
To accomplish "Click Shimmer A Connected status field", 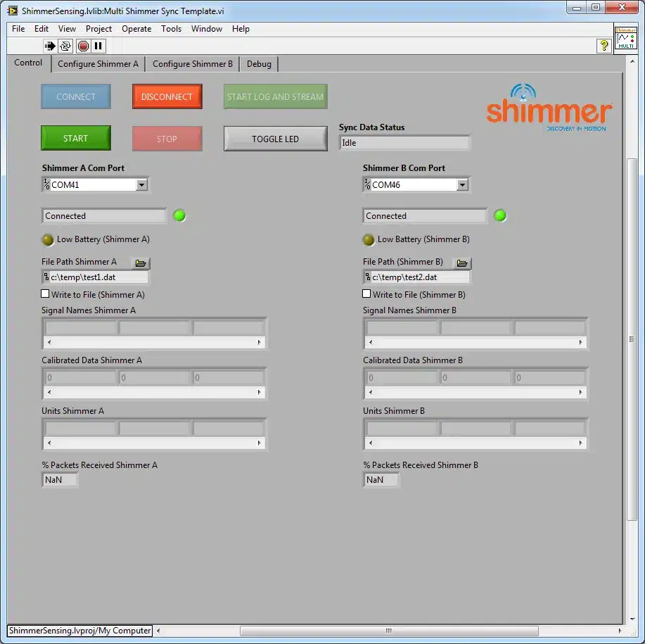I will click(x=104, y=216).
